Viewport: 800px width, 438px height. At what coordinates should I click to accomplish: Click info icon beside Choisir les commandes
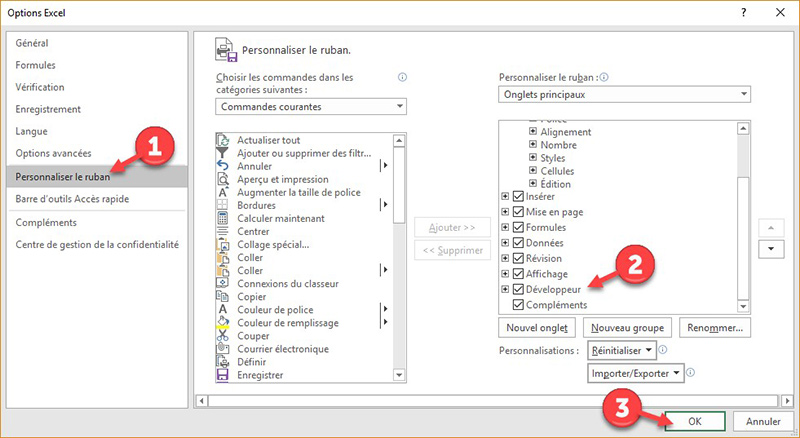pyautogui.click(x=402, y=77)
